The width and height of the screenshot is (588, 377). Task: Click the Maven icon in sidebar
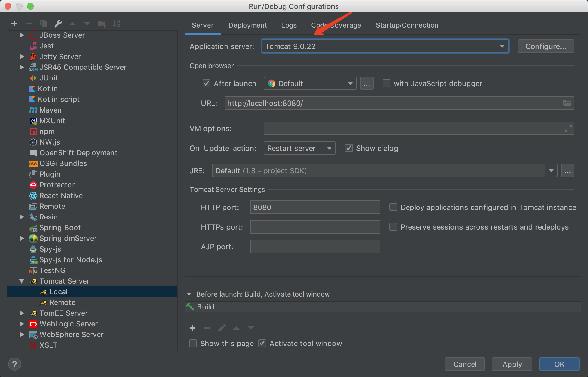(x=33, y=110)
